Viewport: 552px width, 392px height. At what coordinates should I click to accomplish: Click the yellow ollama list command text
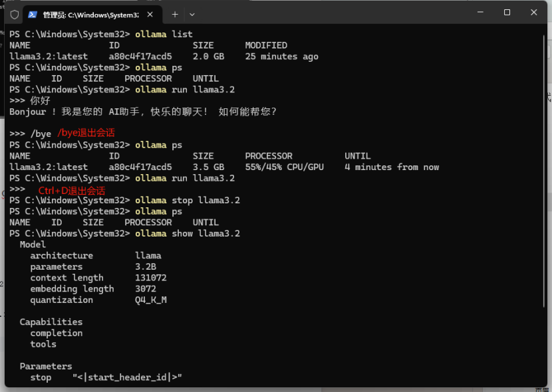tap(162, 34)
